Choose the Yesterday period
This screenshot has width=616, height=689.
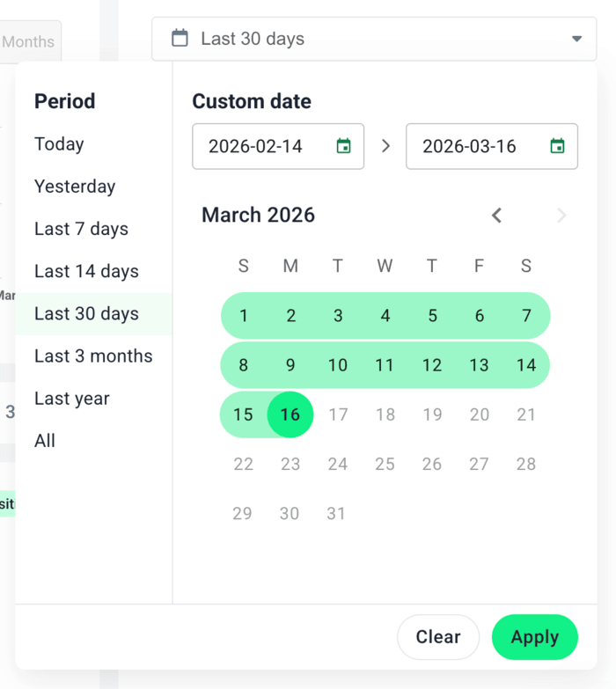click(75, 187)
